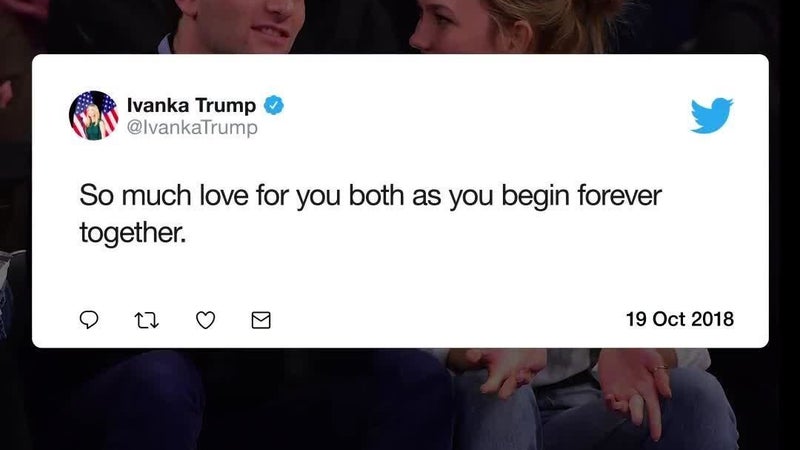
Task: Click the @IvankaTrump handle
Action: (192, 127)
